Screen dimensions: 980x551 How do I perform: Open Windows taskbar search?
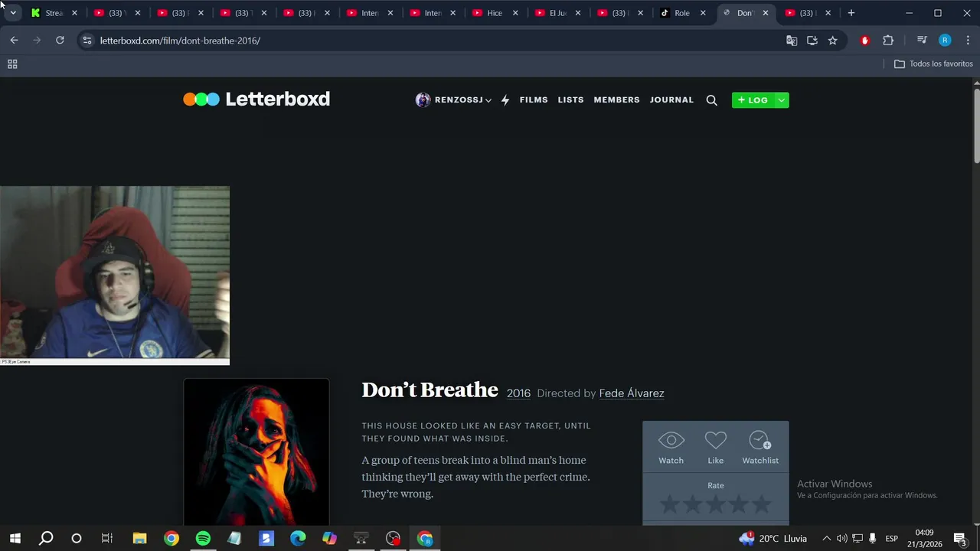[46, 539]
